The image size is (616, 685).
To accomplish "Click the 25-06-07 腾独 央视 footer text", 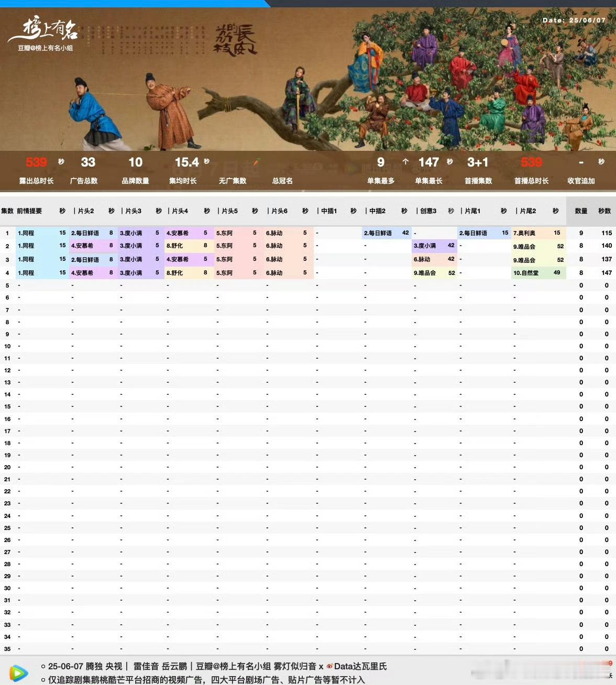I will click(85, 667).
